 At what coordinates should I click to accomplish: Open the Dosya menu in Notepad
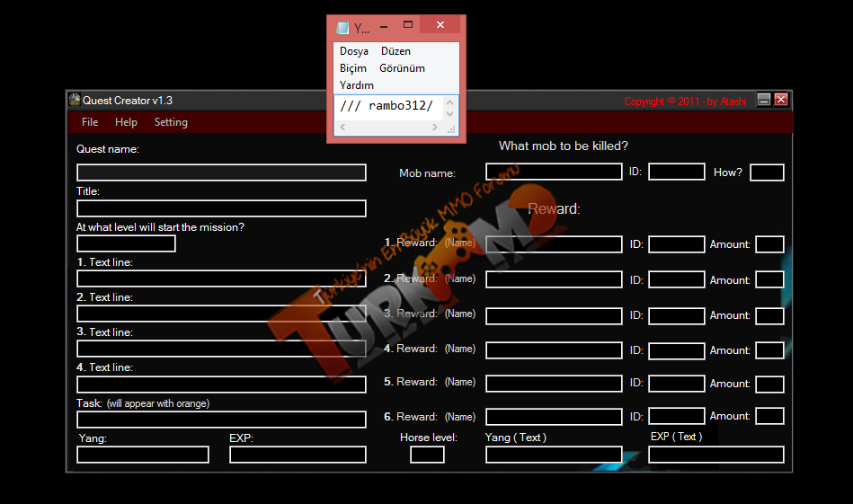click(354, 51)
